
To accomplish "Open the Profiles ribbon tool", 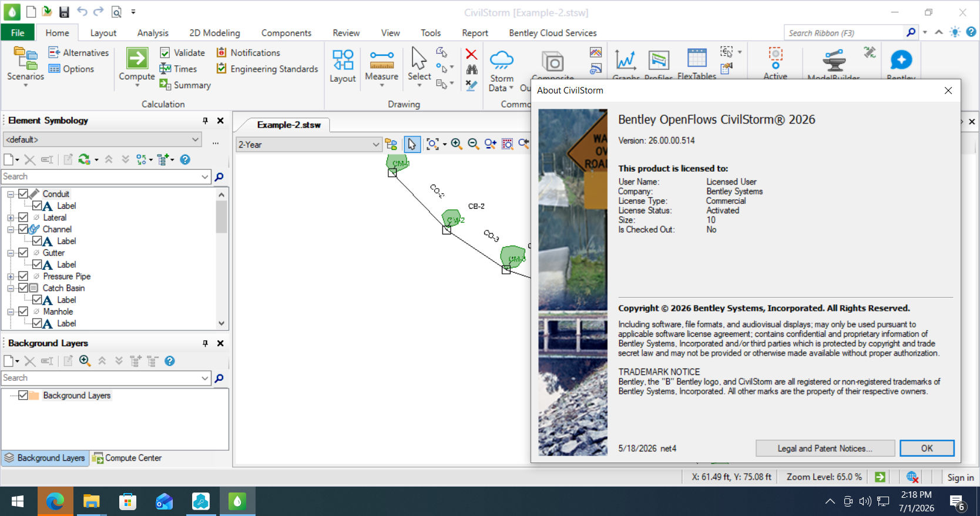I will tap(659, 65).
